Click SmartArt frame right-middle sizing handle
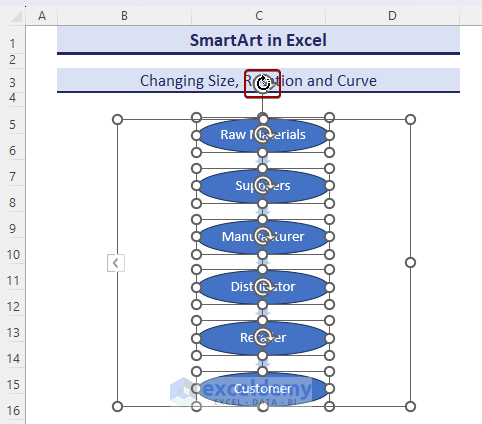Screen dimensions: 482x424 click(x=410, y=263)
